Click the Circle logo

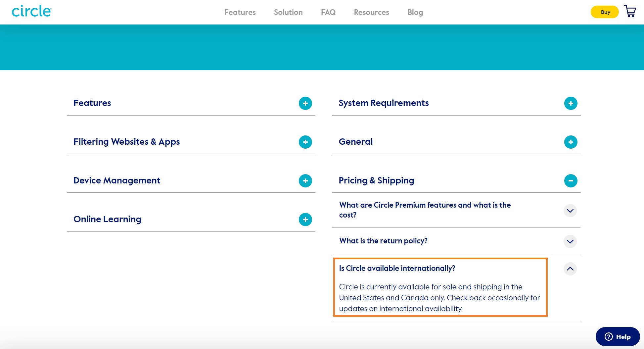pos(32,11)
